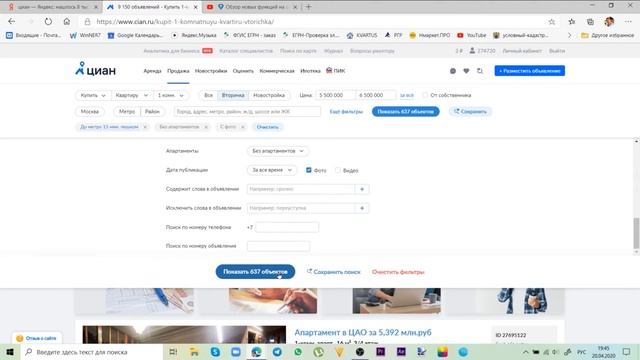This screenshot has height=360, width=640.
Task: Reload the page with refresh icon
Action: (48, 22)
